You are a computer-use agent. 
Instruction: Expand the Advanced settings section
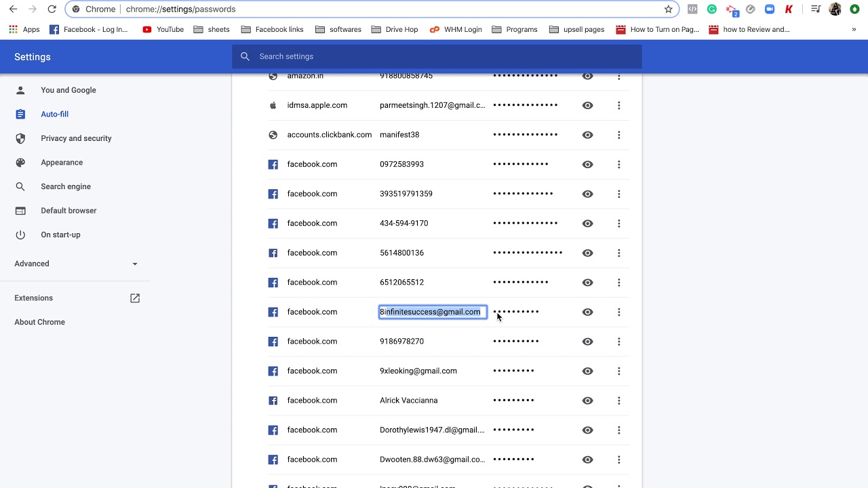click(76, 264)
